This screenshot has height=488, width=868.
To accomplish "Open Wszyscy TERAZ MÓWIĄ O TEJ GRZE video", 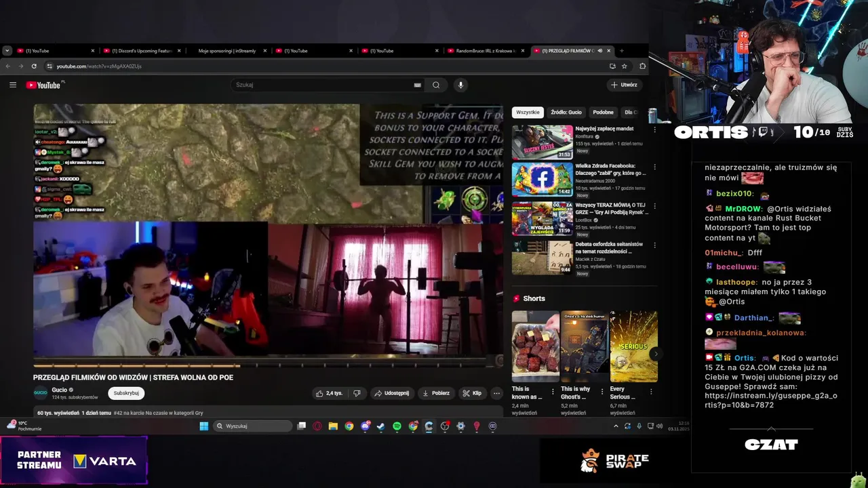I will click(542, 218).
